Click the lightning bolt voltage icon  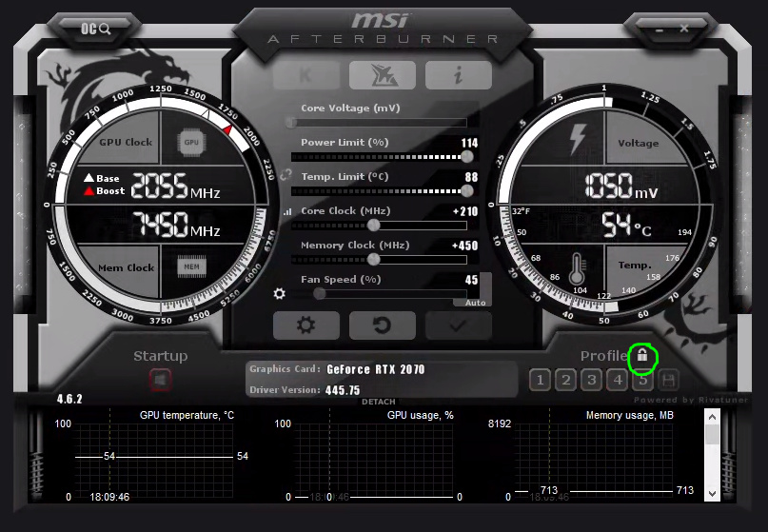click(578, 139)
